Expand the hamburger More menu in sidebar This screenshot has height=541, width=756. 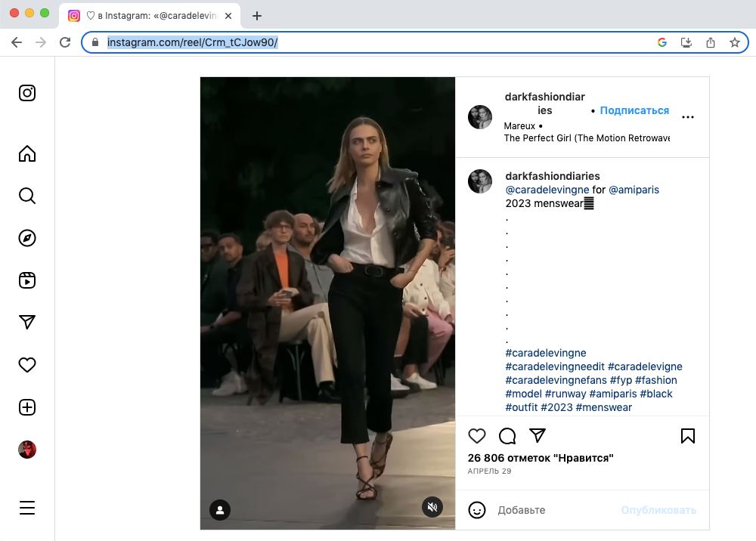pos(27,508)
